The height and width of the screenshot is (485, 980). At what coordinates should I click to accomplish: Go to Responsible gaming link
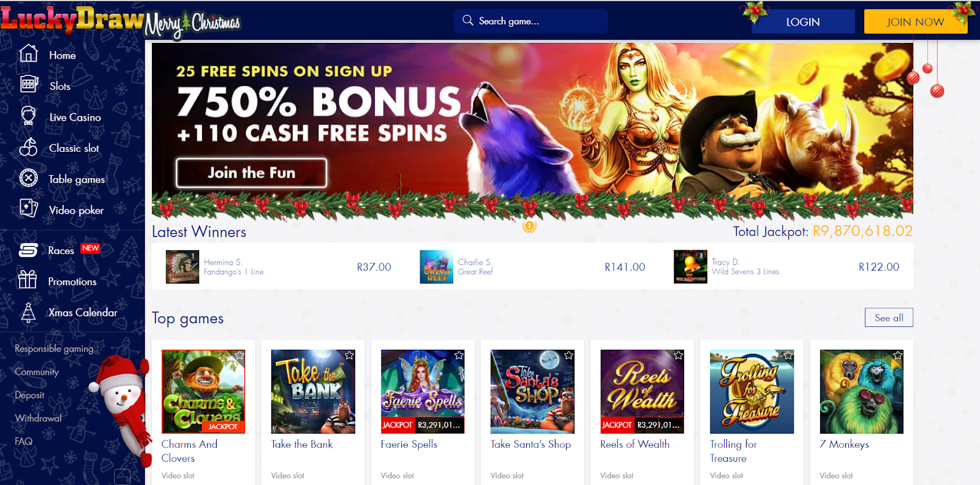point(54,348)
